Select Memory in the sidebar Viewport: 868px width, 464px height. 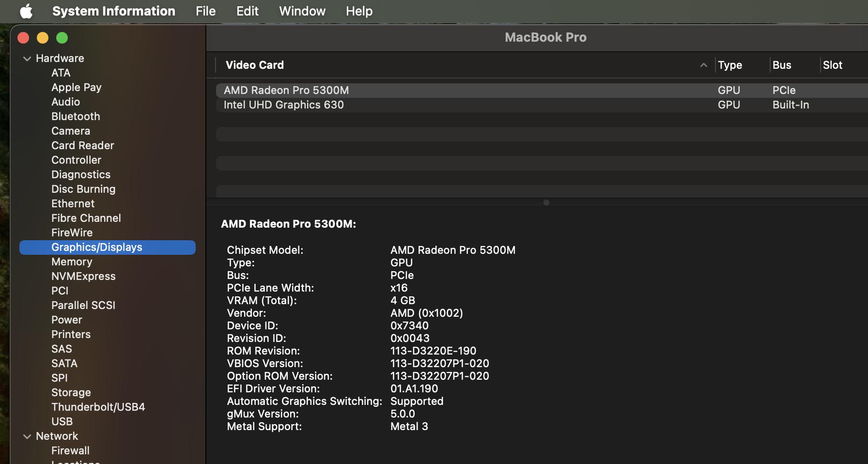[x=72, y=262]
